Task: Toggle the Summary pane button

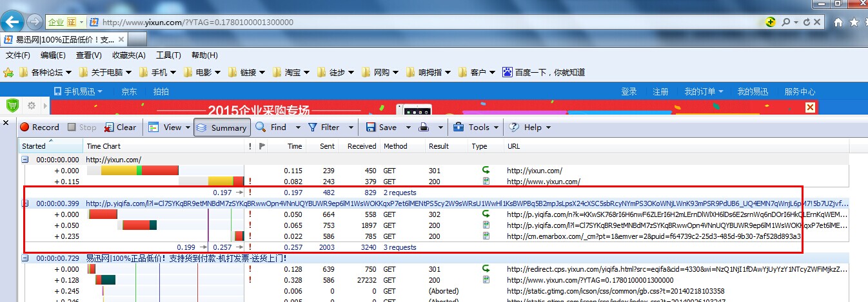Action: 222,127
